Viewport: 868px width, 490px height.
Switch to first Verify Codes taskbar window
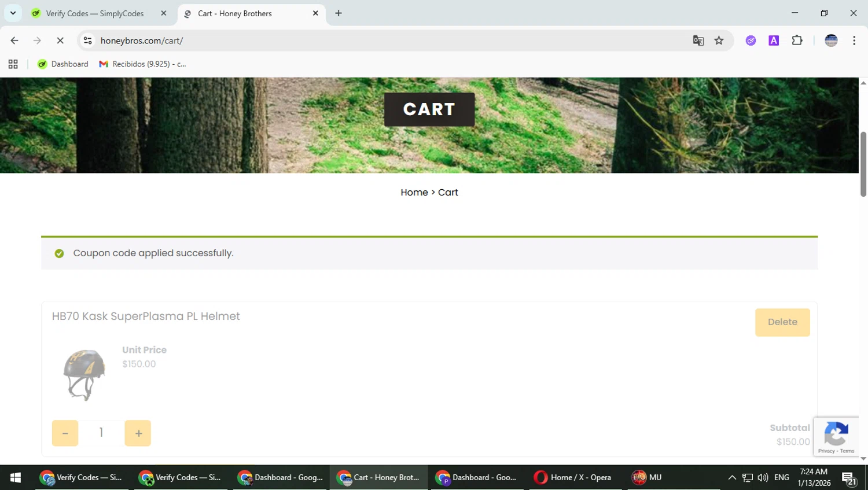[x=82, y=477]
